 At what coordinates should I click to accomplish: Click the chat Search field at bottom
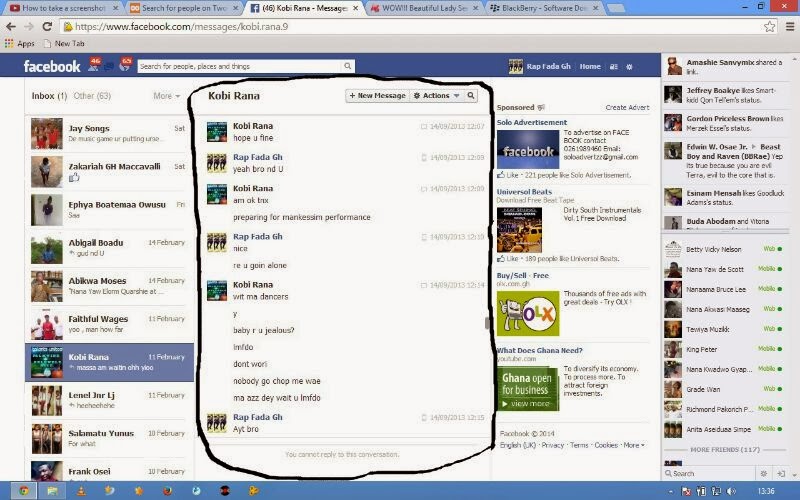coord(709,473)
